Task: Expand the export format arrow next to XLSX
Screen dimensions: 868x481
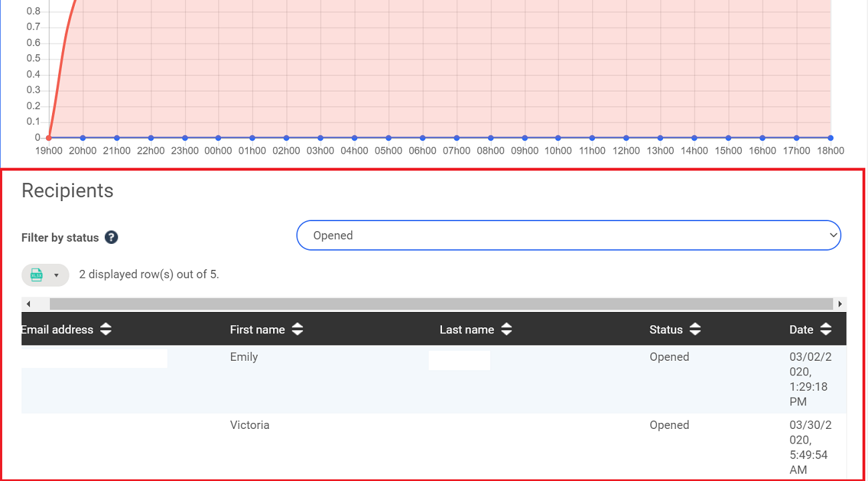Action: [x=57, y=275]
